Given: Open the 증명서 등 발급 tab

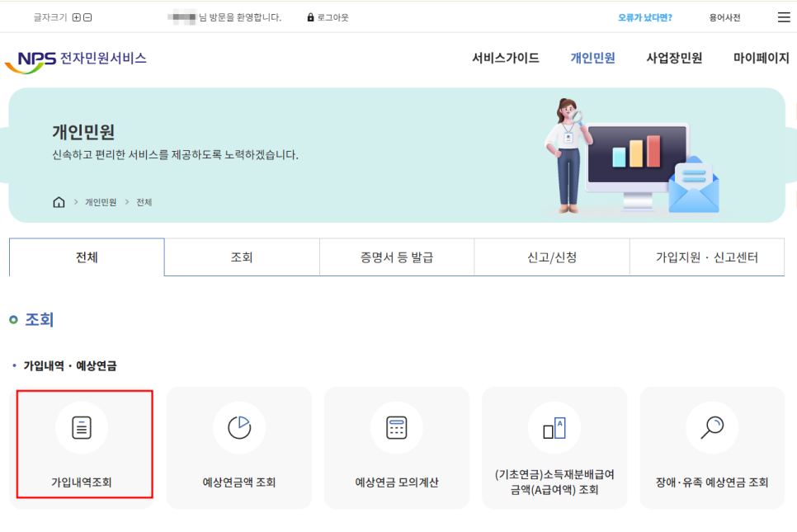Looking at the screenshot, I should point(397,257).
